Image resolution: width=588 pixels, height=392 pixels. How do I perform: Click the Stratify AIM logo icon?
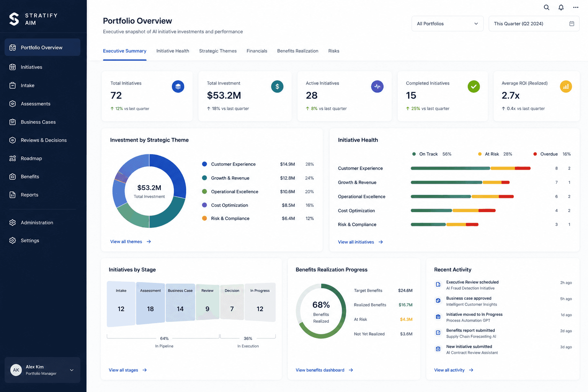[14, 19]
